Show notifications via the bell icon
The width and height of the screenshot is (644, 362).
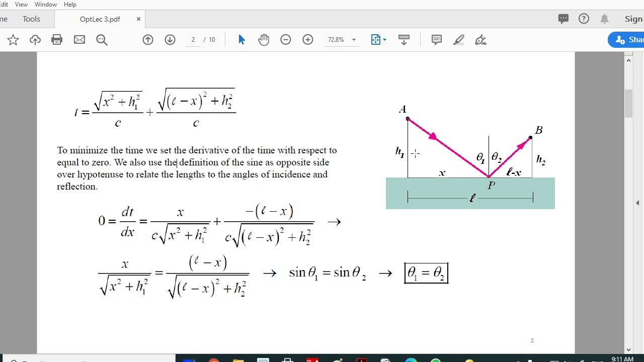604,19
